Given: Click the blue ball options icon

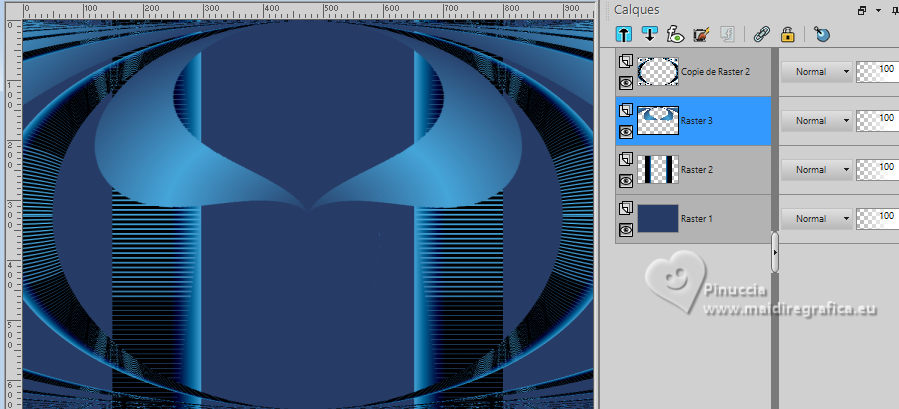Looking at the screenshot, I should (x=822, y=34).
